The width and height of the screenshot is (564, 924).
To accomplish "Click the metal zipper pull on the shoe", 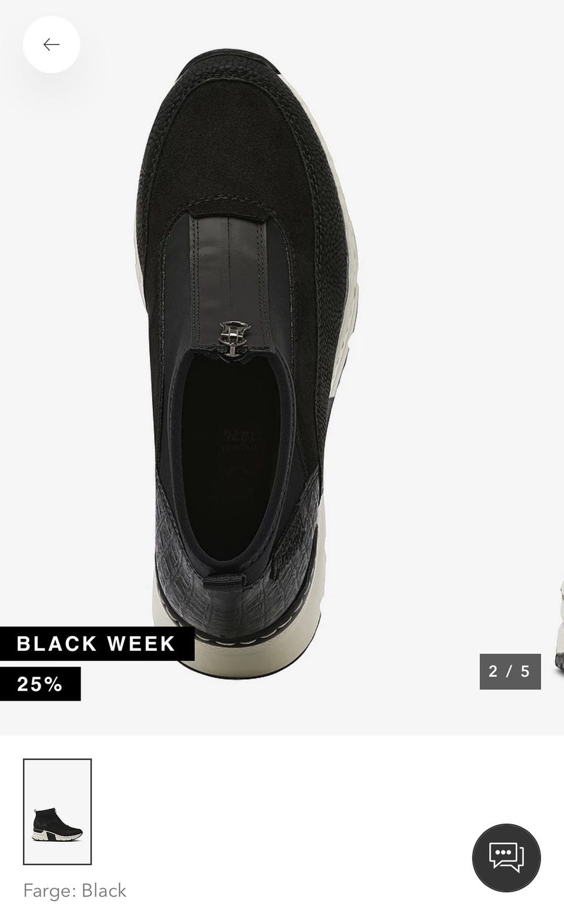I will [234, 341].
